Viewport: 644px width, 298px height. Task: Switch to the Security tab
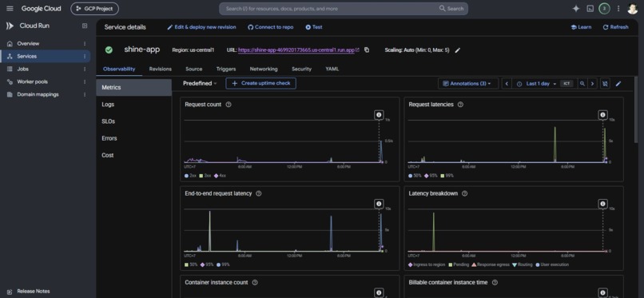pyautogui.click(x=301, y=69)
